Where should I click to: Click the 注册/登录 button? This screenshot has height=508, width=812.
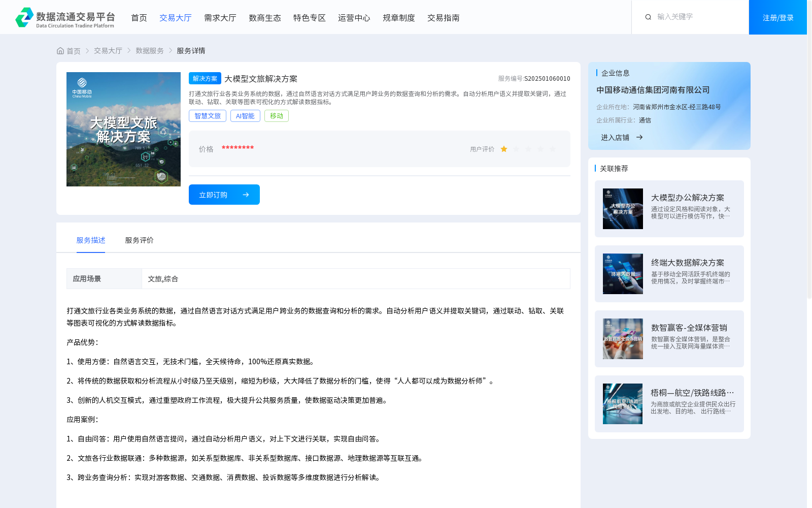(778, 17)
